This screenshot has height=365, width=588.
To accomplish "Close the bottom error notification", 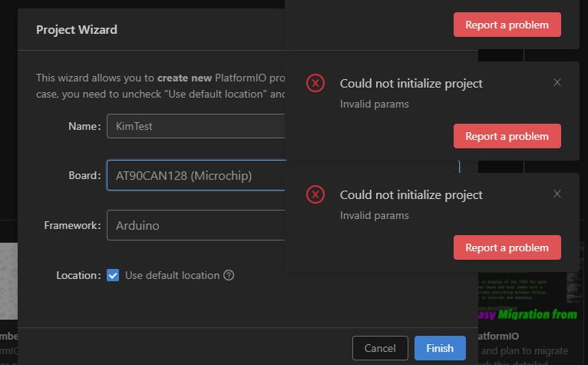I will pos(557,194).
